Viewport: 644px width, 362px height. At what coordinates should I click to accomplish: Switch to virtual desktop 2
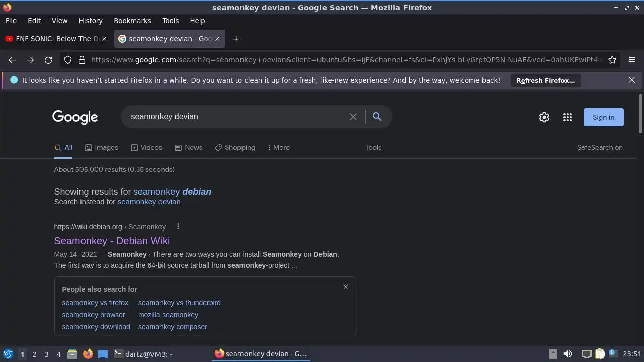pos(34,354)
